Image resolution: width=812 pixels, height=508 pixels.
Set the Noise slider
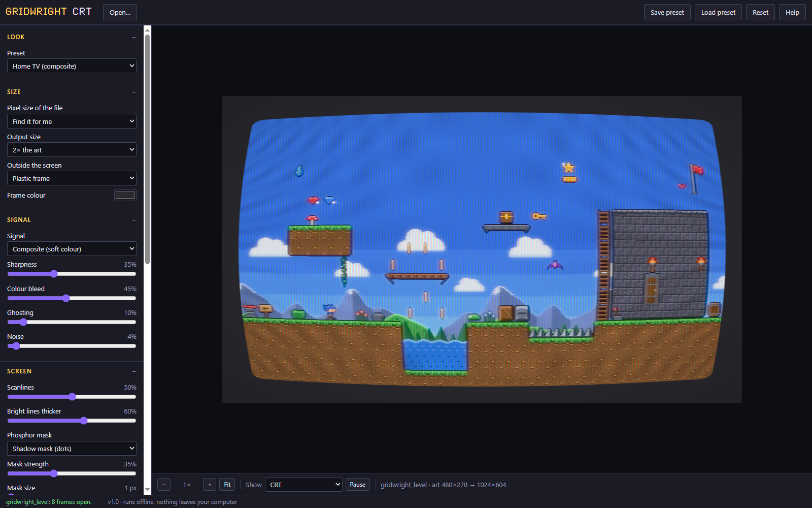pos(72,346)
